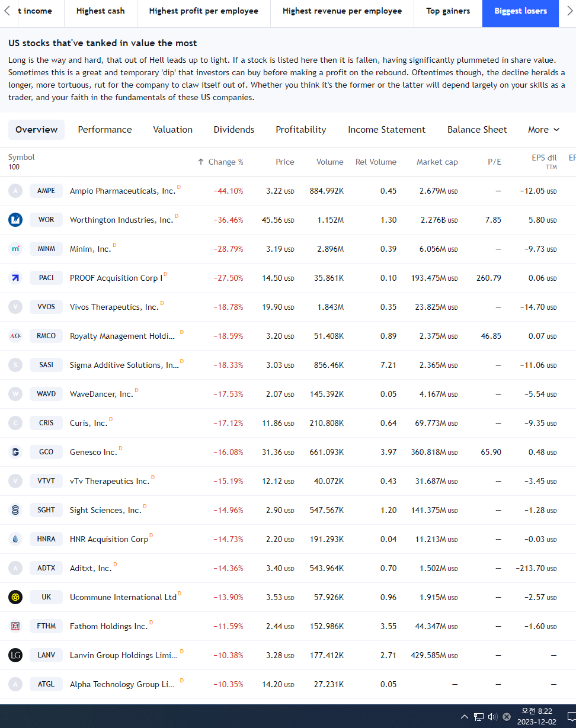
Task: Open Curis, Inc. company link
Action: tap(88, 423)
